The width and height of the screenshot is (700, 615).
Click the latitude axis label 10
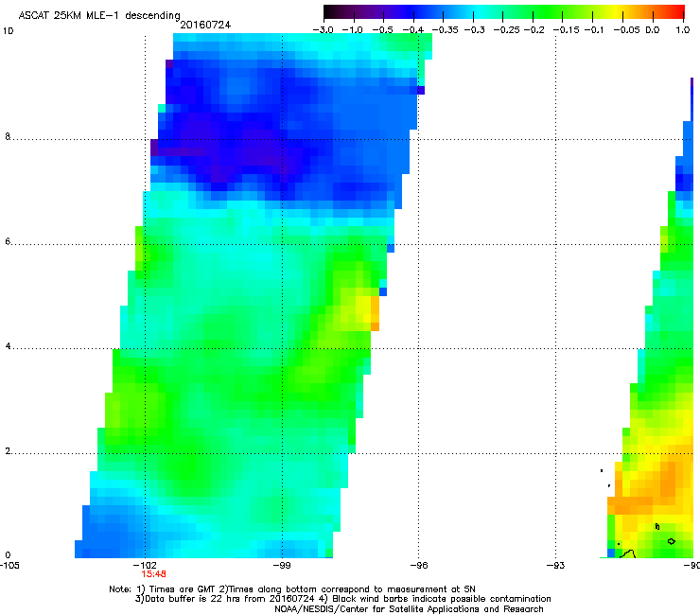tap(8, 31)
